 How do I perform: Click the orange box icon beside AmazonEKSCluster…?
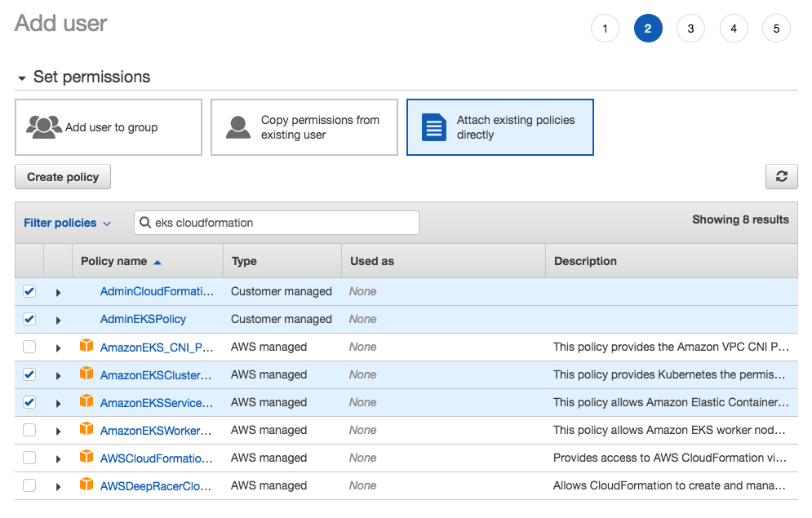[87, 374]
